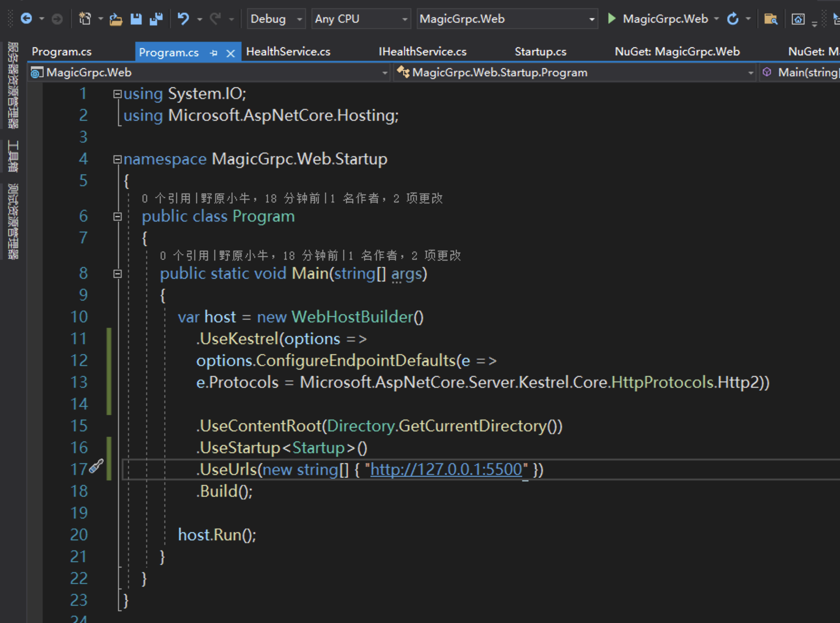
Task: Click the web browser home icon
Action: [x=799, y=20]
